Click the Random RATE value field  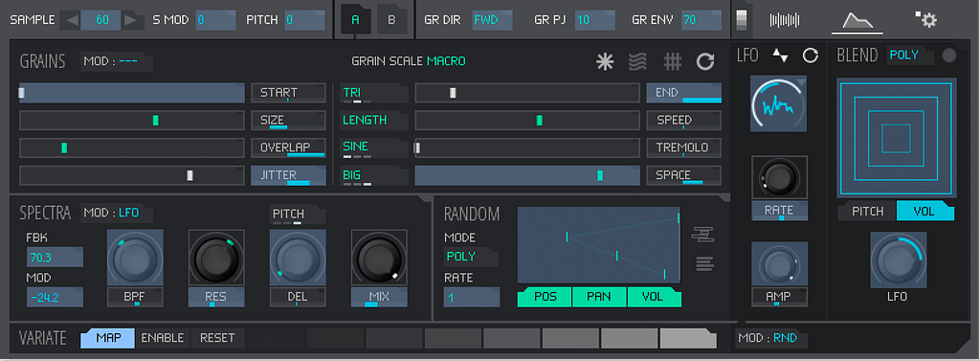(x=471, y=297)
